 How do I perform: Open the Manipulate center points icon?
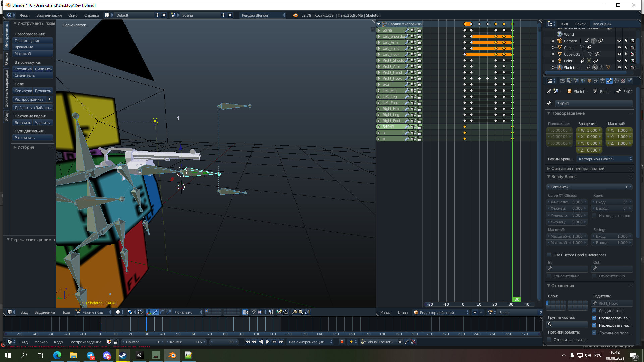(140, 312)
